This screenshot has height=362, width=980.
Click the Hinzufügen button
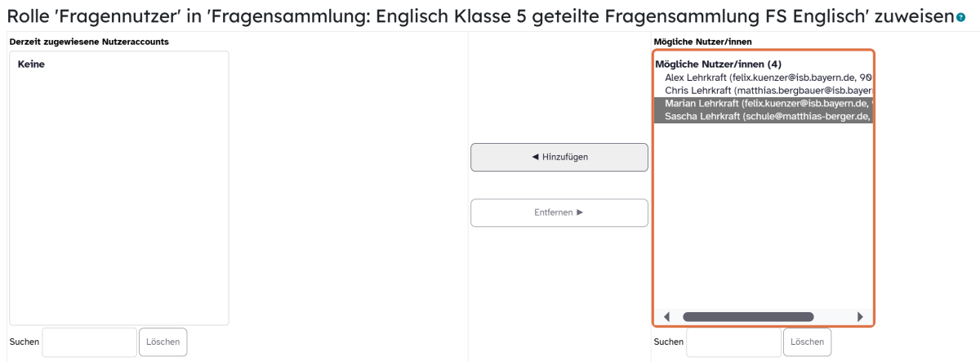[x=559, y=157]
